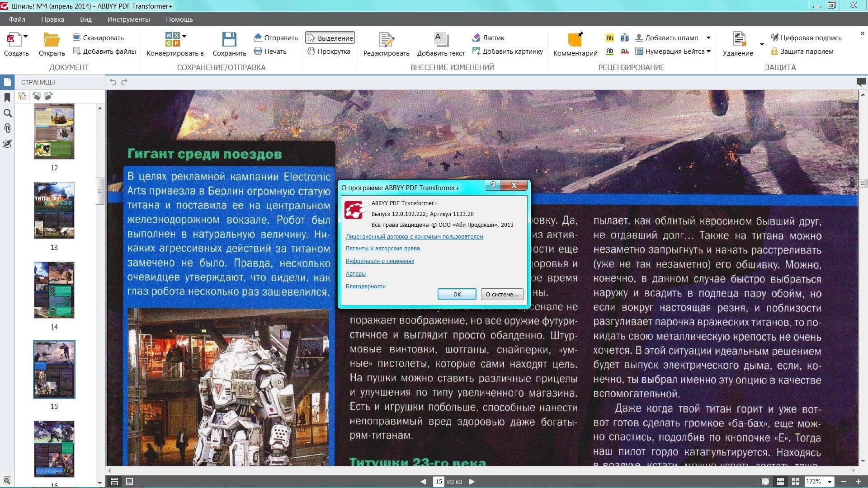Image resolution: width=868 pixels, height=488 pixels.
Task: Activate the Выделение selection mode
Action: point(330,38)
